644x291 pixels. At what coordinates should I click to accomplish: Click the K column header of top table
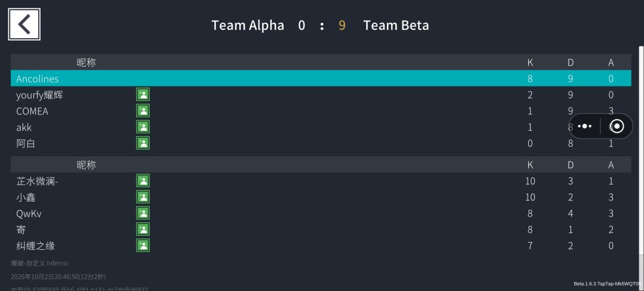(x=530, y=63)
